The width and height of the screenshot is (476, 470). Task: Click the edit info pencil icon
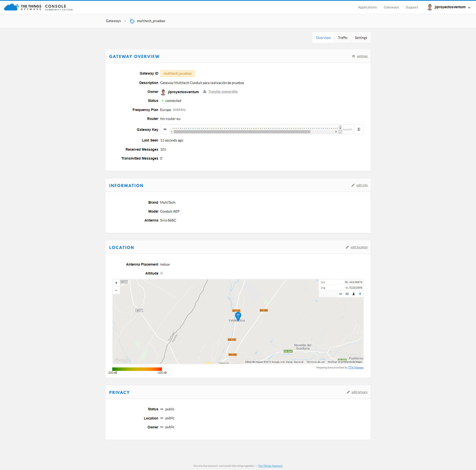pyautogui.click(x=353, y=185)
